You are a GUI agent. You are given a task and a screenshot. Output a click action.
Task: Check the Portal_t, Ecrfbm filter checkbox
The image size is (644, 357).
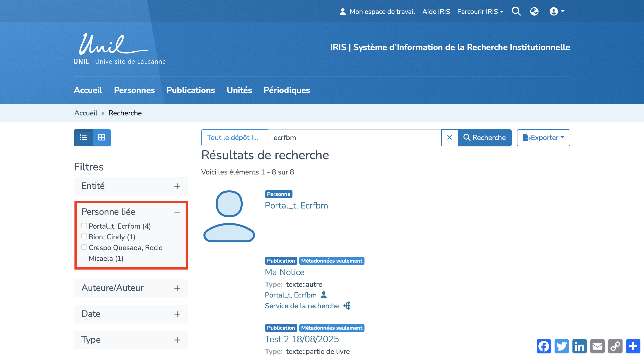click(84, 226)
